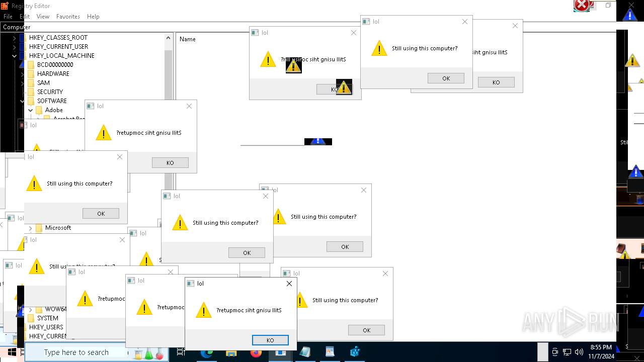Click the blue triangle glitch icon below Name column
This screenshot has height=362, width=644.
pyautogui.click(x=318, y=142)
